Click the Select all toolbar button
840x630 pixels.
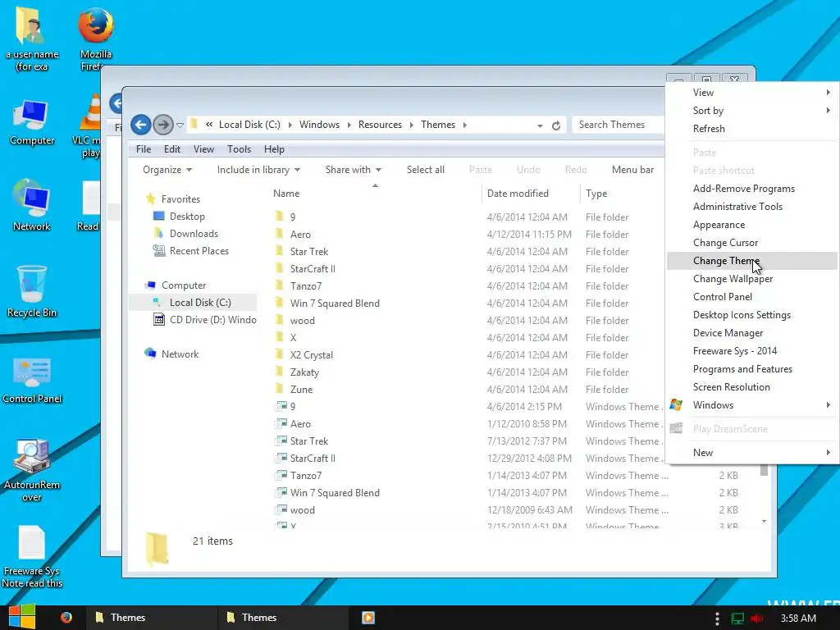[x=426, y=170]
